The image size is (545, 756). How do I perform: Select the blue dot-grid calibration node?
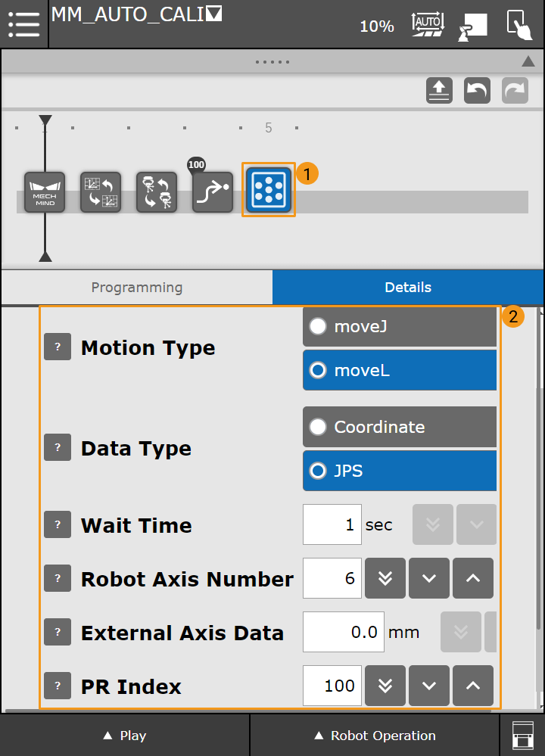coord(269,190)
